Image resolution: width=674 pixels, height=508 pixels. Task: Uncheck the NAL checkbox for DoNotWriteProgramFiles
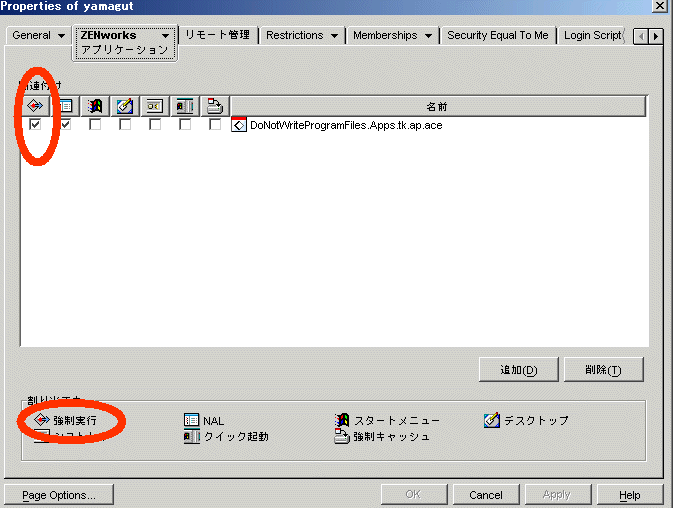65,125
